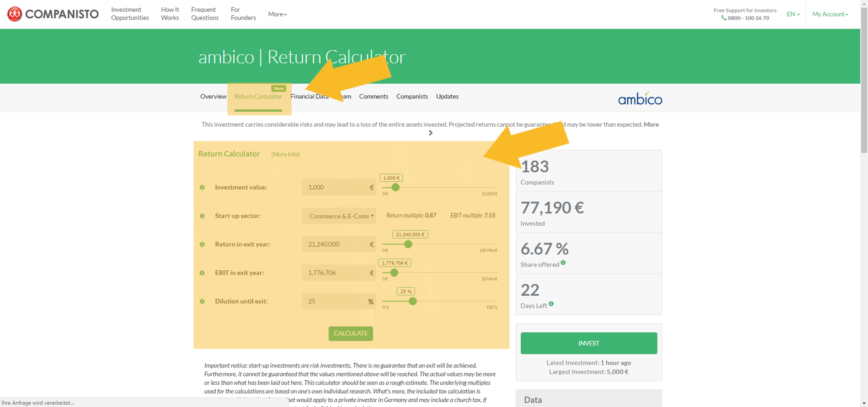Click the EBIT in exit year slider handle
The width and height of the screenshot is (868, 407).
(x=394, y=273)
